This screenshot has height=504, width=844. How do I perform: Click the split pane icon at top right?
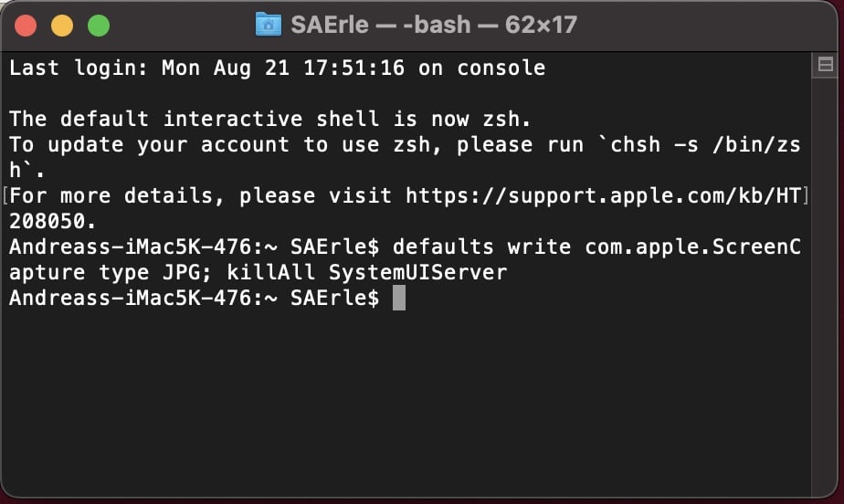824,65
